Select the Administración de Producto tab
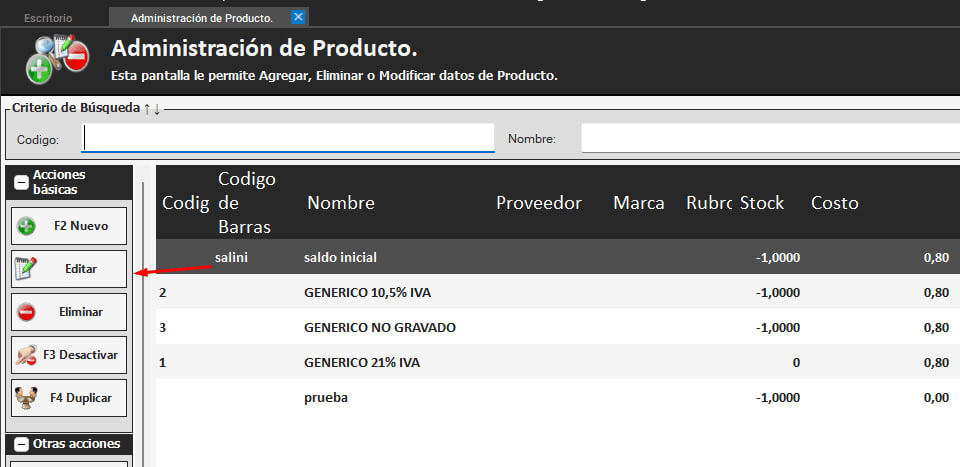This screenshot has width=960, height=467. (201, 18)
